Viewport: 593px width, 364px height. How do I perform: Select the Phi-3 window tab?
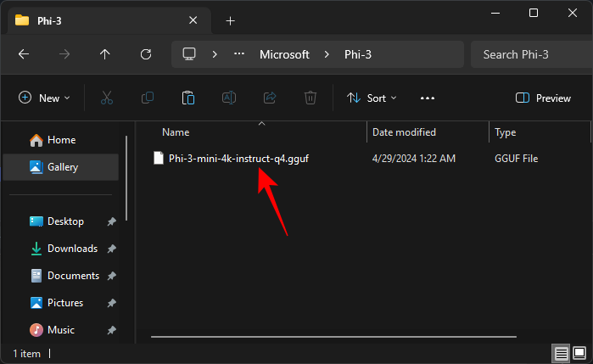pyautogui.click(x=109, y=20)
